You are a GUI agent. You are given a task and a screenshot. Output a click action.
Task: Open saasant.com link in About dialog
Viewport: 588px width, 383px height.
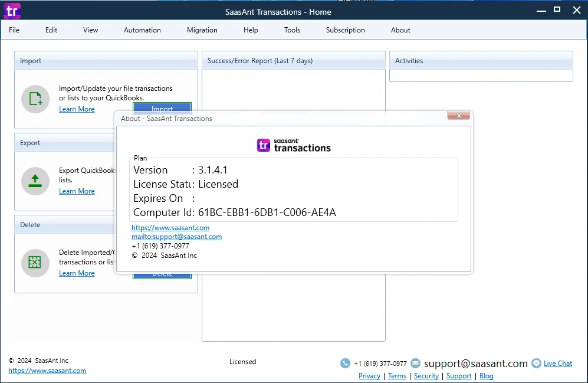pos(170,228)
